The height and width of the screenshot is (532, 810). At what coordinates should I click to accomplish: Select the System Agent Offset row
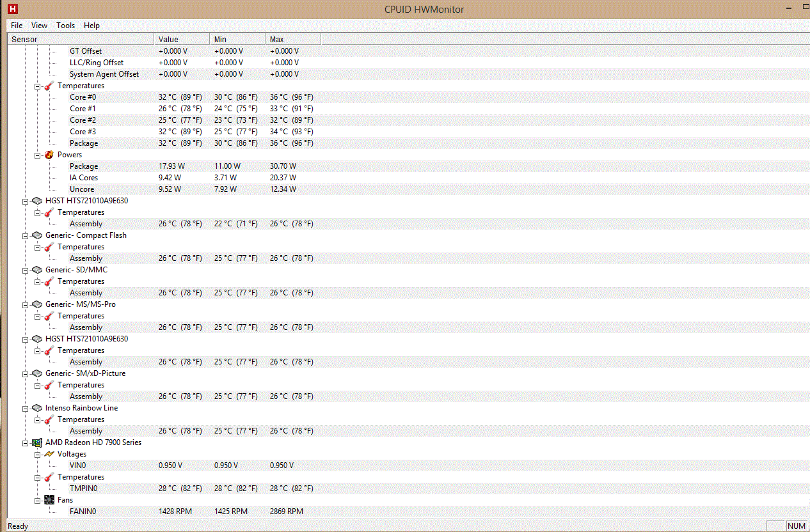pos(408,74)
